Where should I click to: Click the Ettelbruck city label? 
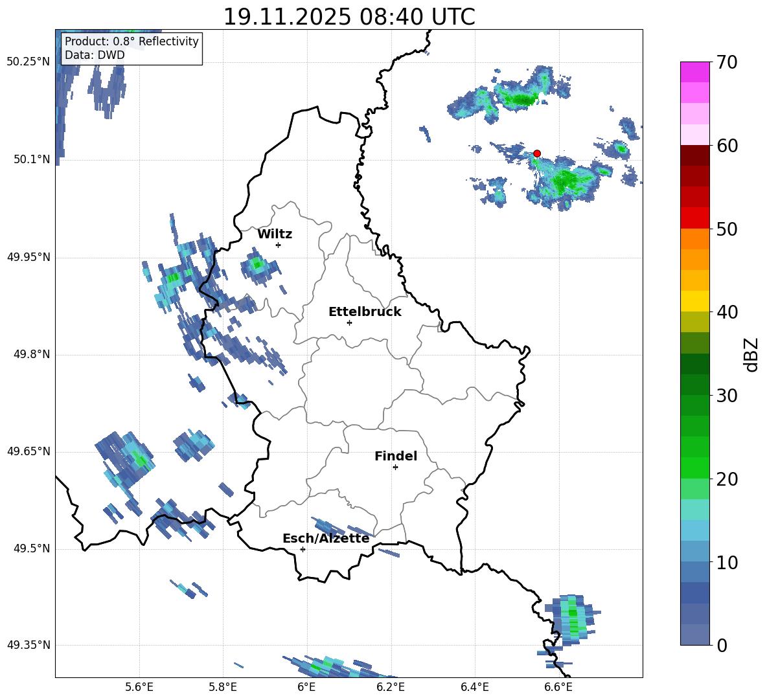(x=365, y=312)
